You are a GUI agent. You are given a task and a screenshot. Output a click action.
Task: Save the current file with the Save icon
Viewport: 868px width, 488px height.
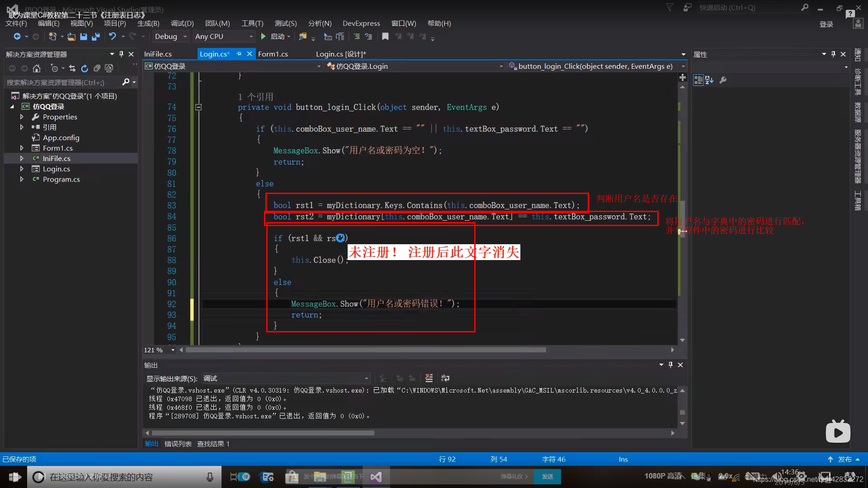pyautogui.click(x=84, y=37)
